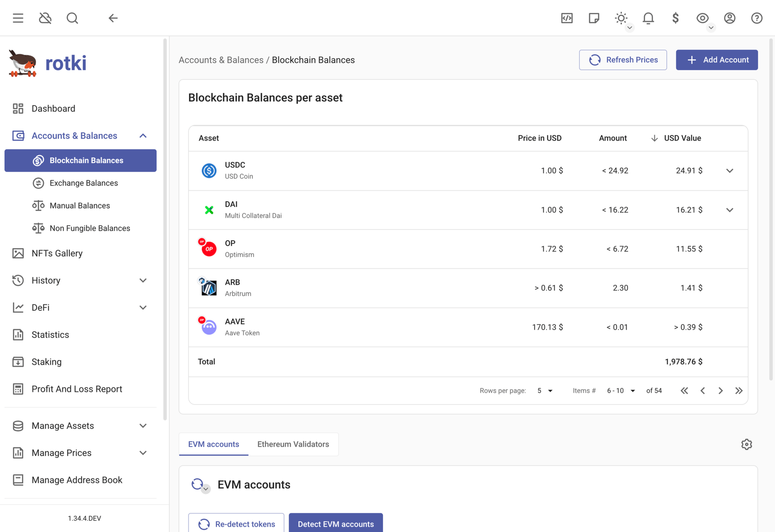Open notifications bell
This screenshot has width=775, height=532.
[648, 18]
